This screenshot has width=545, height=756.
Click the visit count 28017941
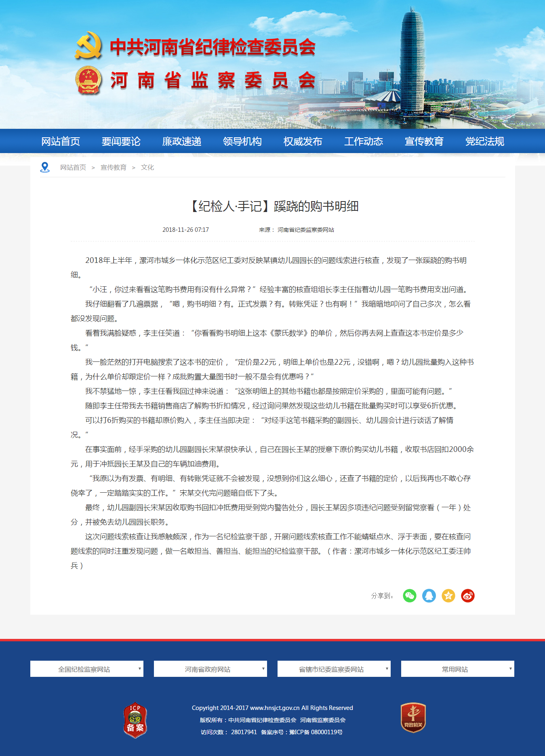pyautogui.click(x=244, y=732)
